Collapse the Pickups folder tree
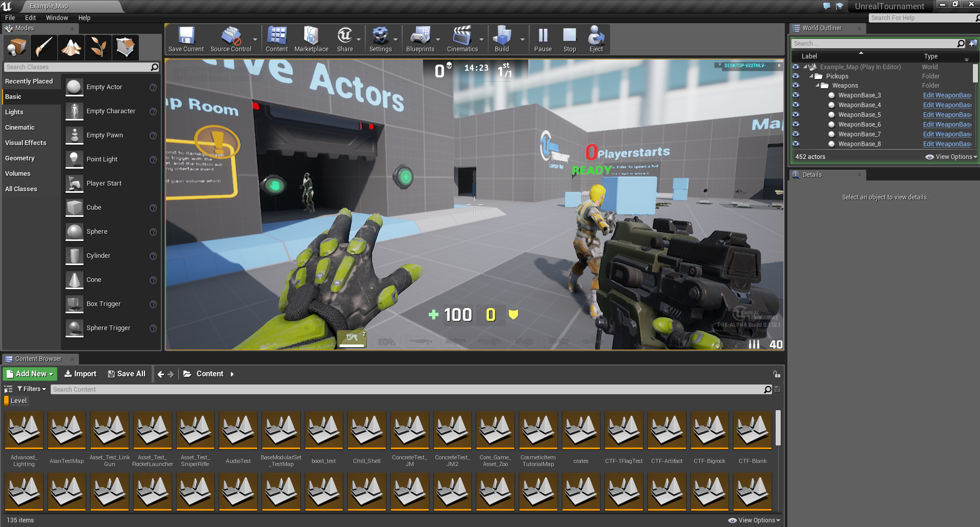 pos(811,76)
